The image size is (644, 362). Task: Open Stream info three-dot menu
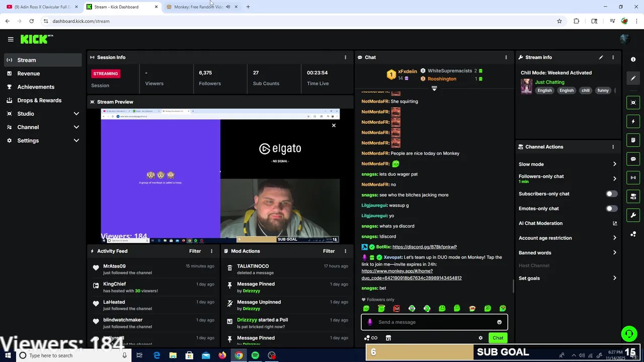point(613,57)
